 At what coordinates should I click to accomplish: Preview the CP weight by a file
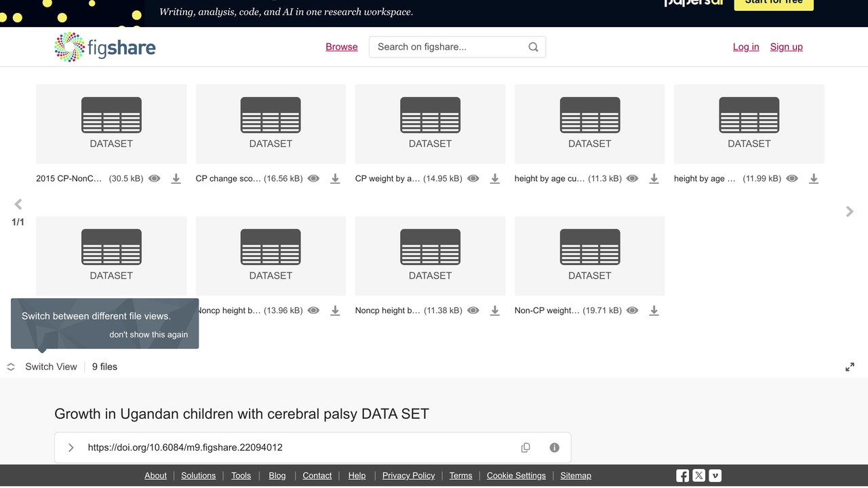[473, 179]
